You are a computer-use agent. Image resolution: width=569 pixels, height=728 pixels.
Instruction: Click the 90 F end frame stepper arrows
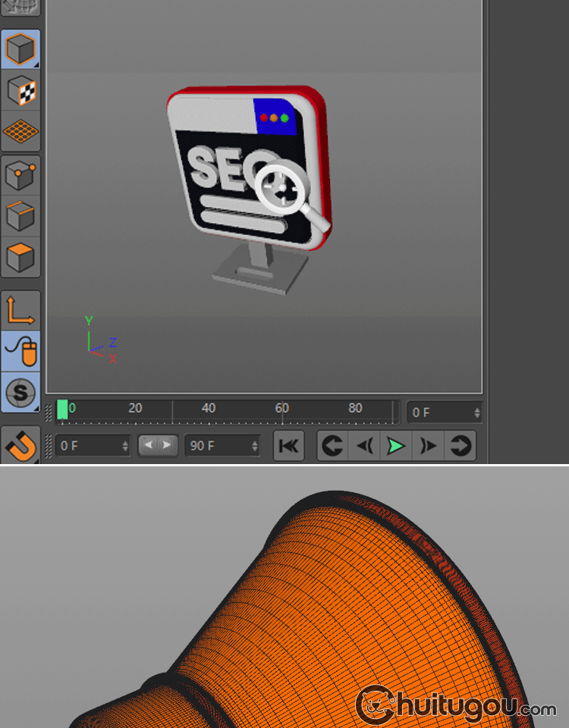[254, 446]
